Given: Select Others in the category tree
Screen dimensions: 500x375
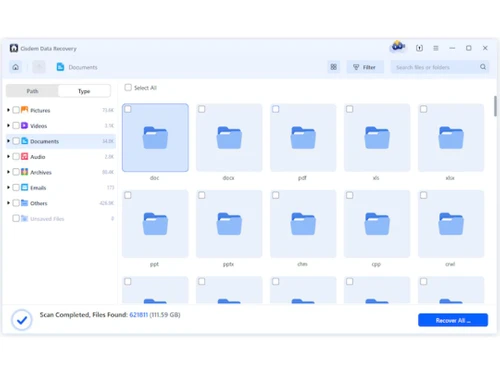Looking at the screenshot, I should [x=61, y=203].
